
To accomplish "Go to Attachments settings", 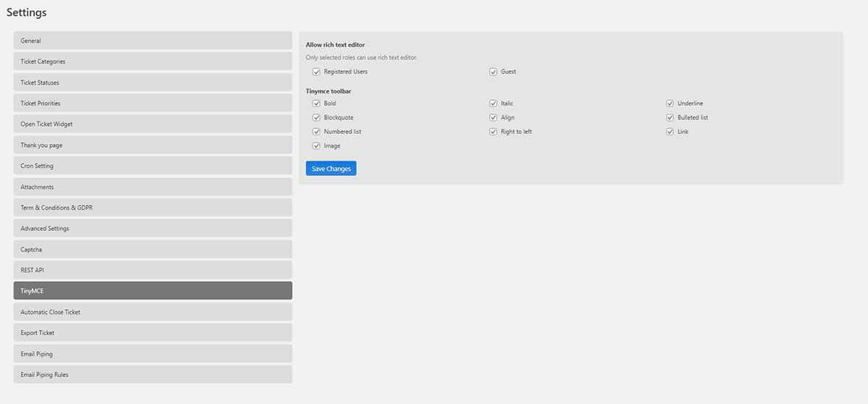I will [x=153, y=187].
